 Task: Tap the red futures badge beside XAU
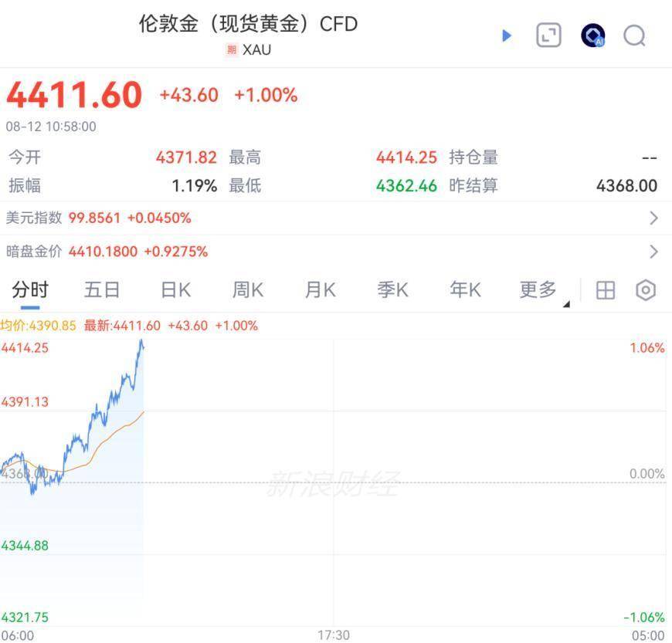coord(232,50)
